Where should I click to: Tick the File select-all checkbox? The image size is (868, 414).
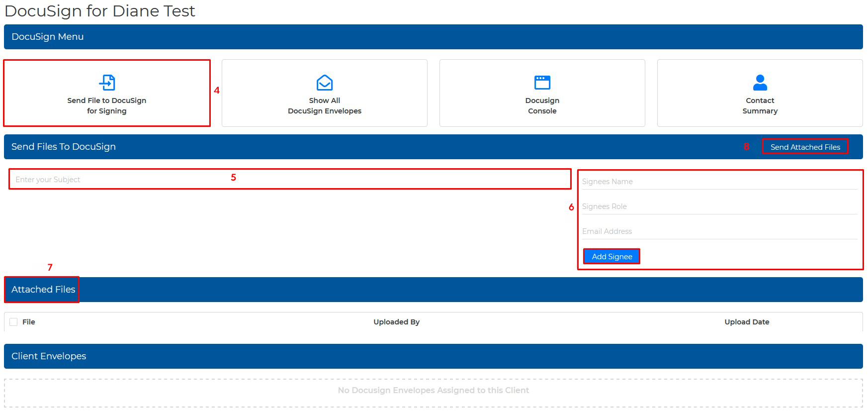13,322
